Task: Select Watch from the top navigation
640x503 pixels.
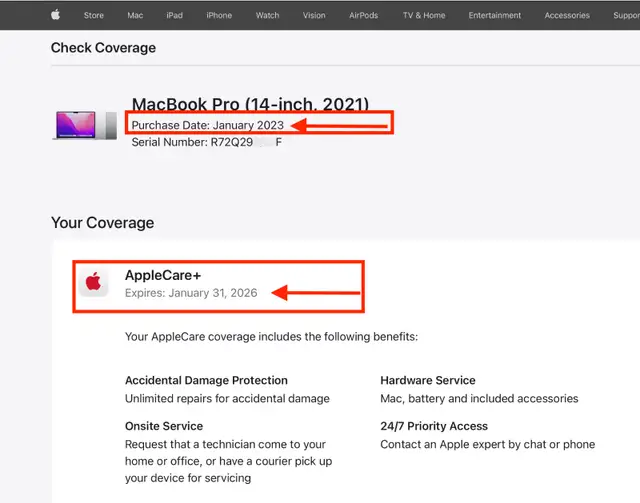Action: pyautogui.click(x=267, y=15)
